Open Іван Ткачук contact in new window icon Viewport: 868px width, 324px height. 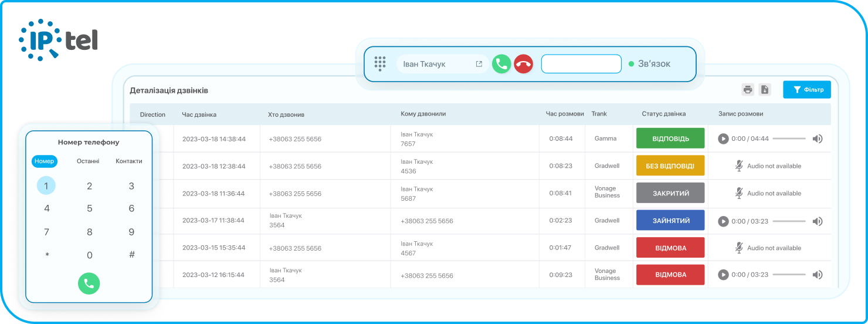(479, 64)
